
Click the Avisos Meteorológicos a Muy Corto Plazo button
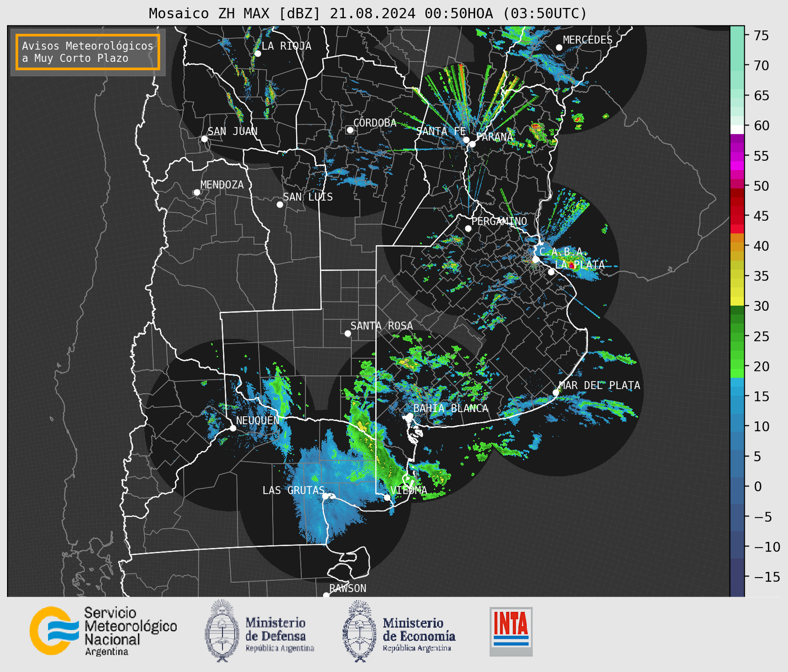pyautogui.click(x=88, y=52)
